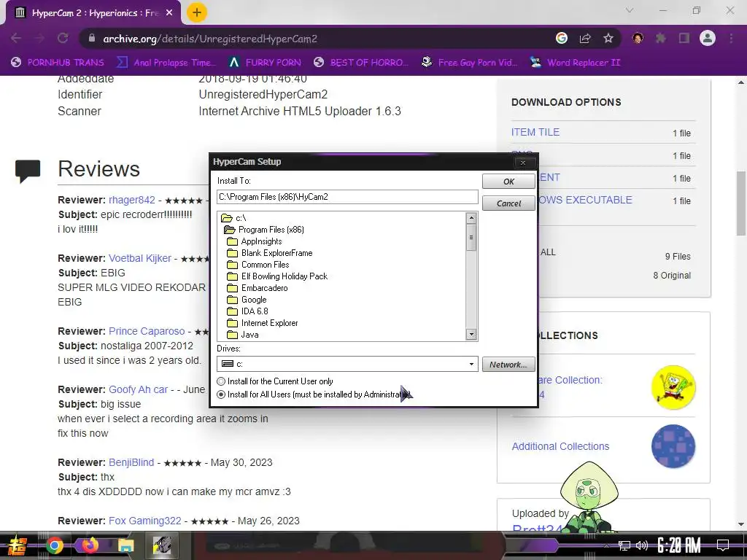Open the Word Replacer II bookmark

coord(576,63)
